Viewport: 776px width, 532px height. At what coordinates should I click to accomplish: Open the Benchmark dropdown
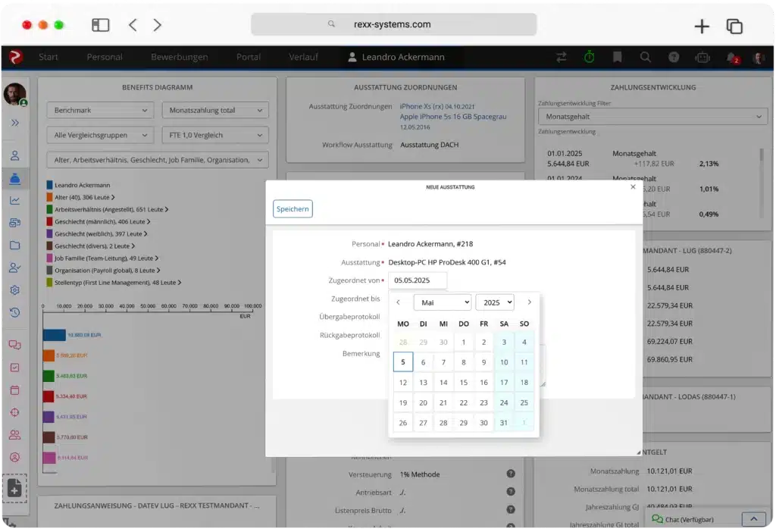point(101,111)
